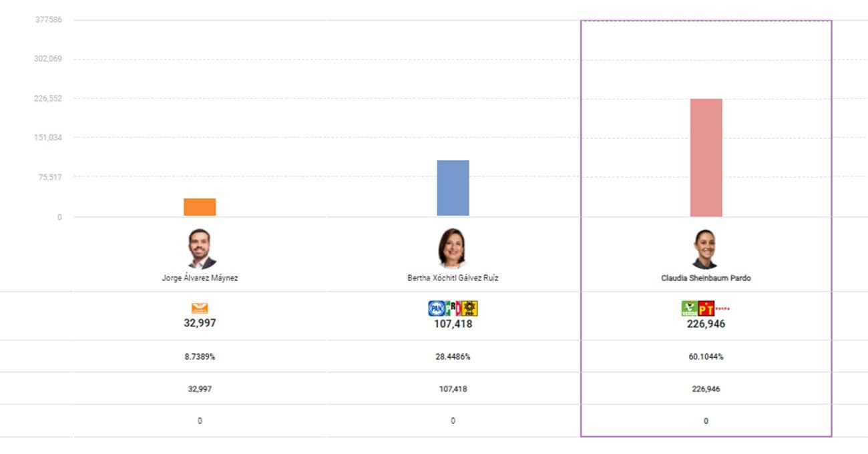Click the Morena party logo

point(723,309)
